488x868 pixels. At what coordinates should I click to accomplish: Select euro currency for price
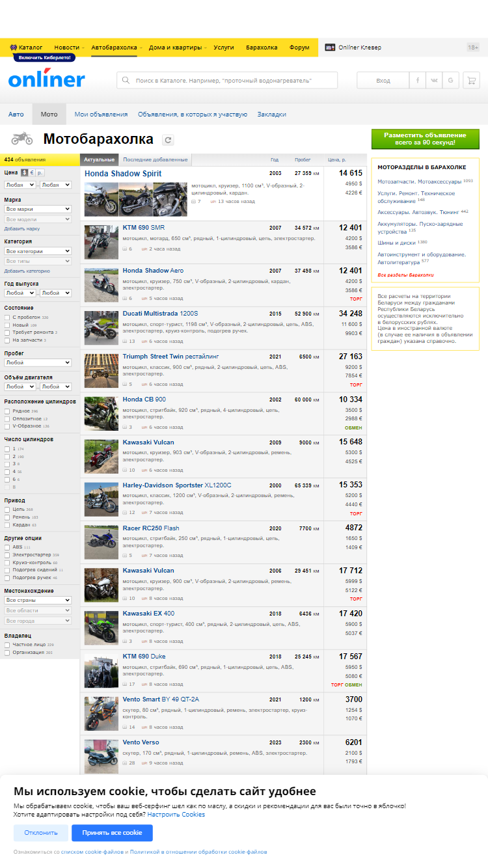(x=32, y=172)
